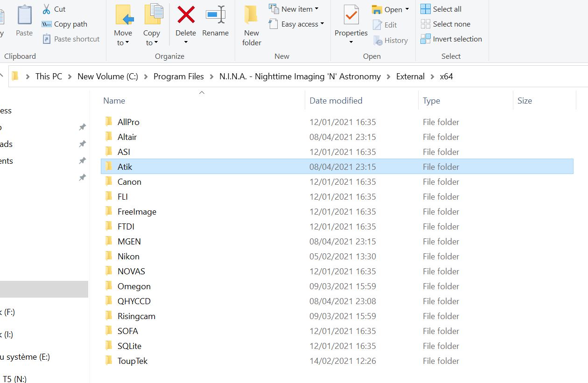
Task: Click the QHYCCD folder icon
Action: point(109,300)
